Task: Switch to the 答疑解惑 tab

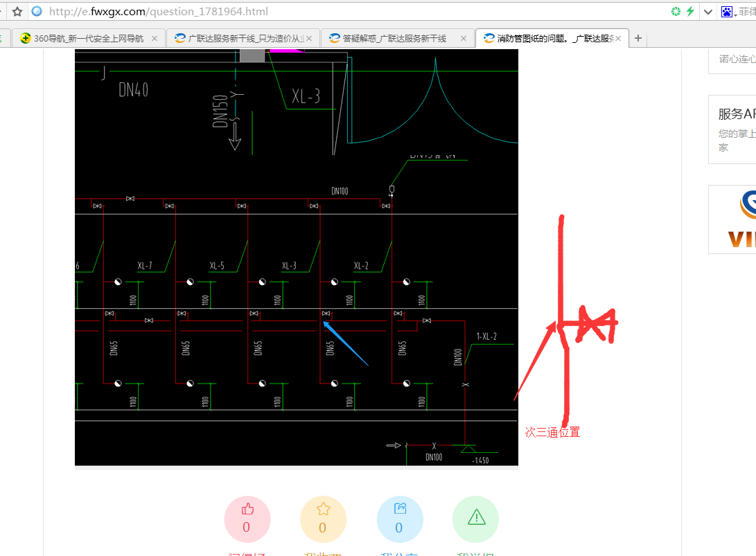Action: (396, 39)
